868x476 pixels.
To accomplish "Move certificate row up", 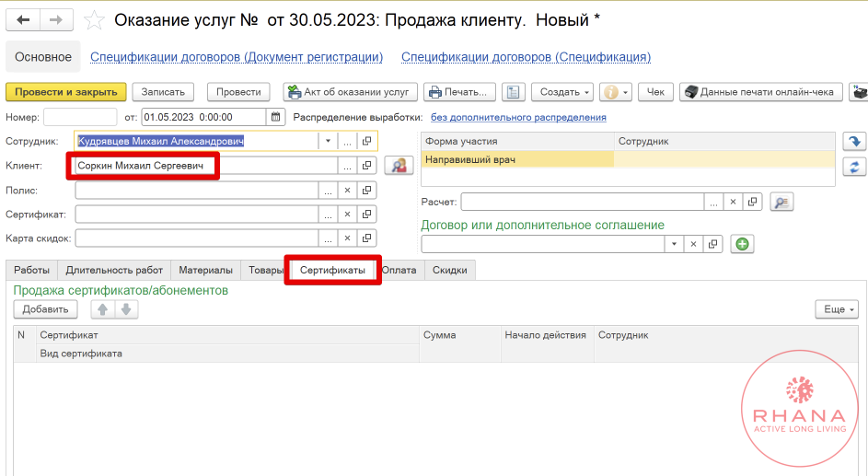I will 102,309.
